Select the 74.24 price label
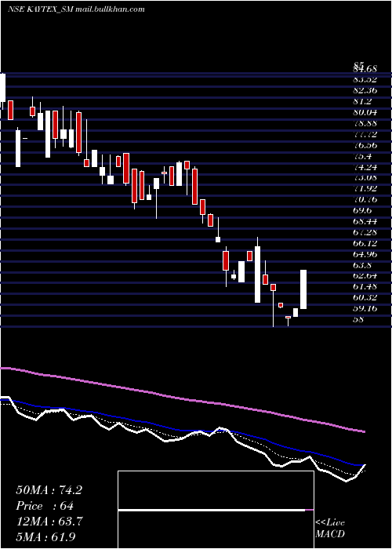392x549 pixels. (x=365, y=166)
